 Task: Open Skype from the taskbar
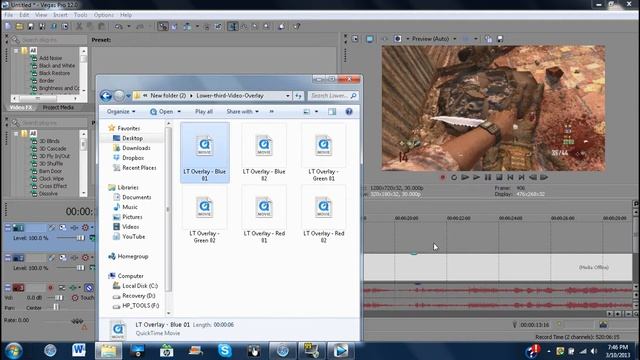click(x=225, y=351)
